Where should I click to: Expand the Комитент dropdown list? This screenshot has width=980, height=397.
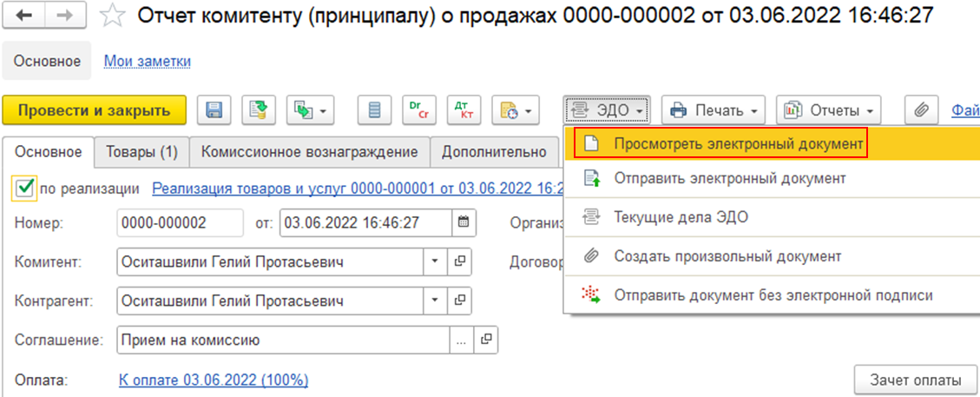[x=435, y=261]
